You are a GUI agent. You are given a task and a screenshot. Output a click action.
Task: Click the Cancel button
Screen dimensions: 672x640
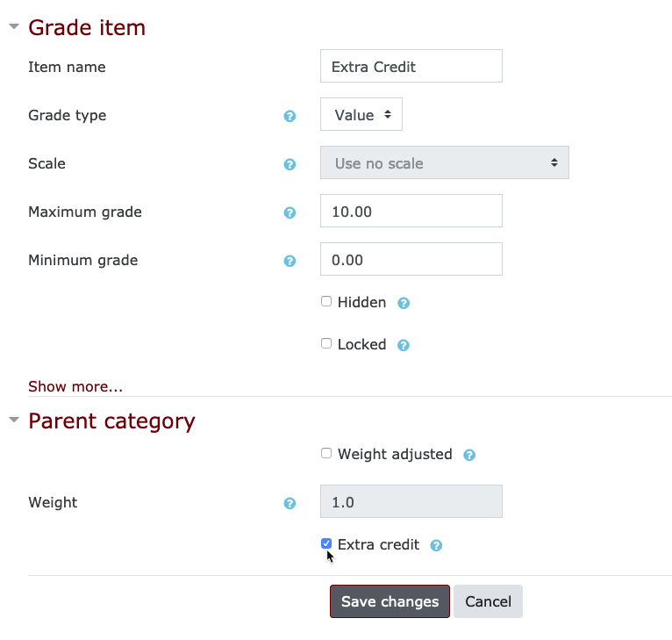click(488, 601)
